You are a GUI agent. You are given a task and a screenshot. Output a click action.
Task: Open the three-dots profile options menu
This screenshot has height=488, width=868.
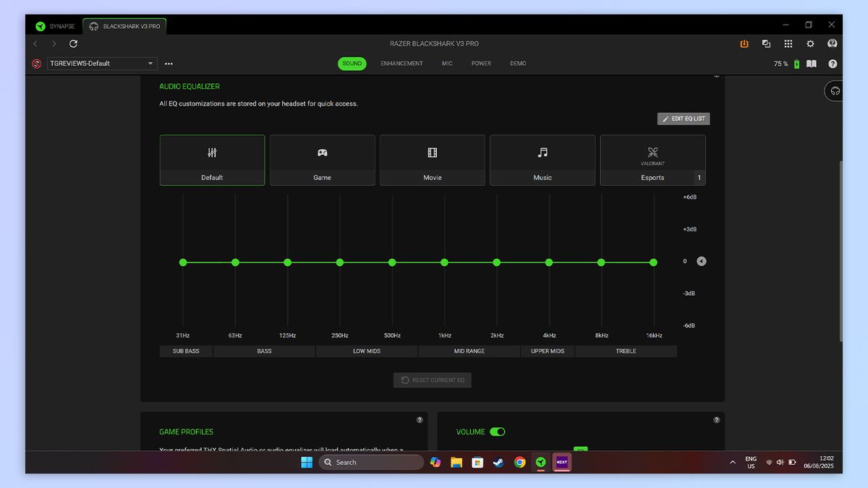(x=169, y=64)
